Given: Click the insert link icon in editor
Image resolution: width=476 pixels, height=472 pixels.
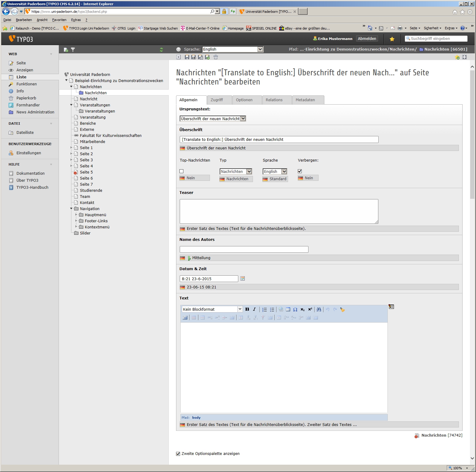Looking at the screenshot, I should click(281, 309).
